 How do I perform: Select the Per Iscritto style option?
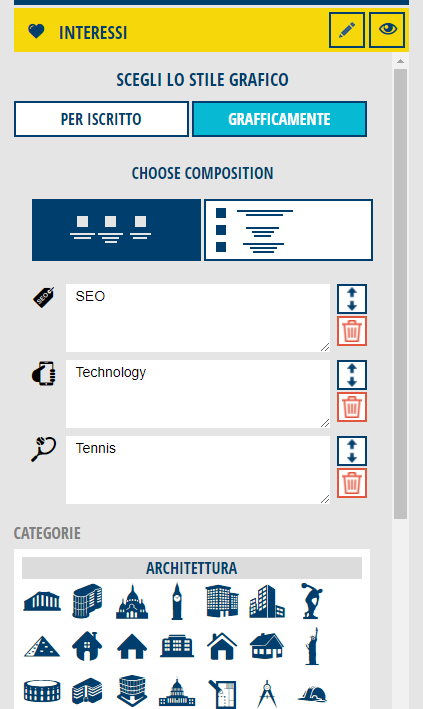pyautogui.click(x=101, y=119)
